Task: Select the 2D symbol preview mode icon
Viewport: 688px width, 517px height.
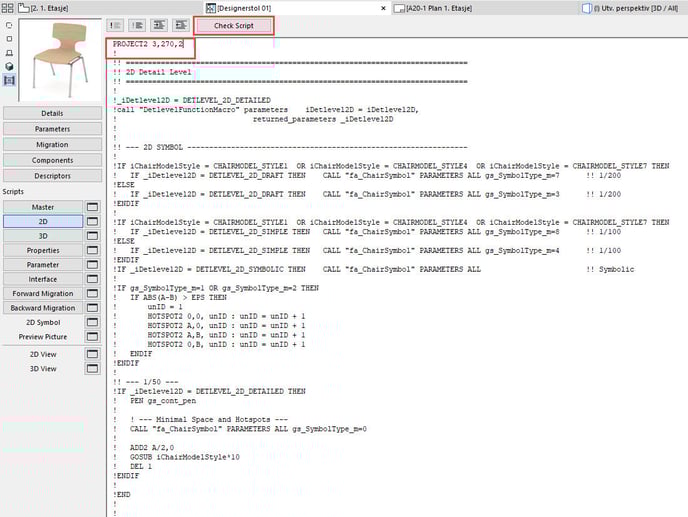Action: 9,25
